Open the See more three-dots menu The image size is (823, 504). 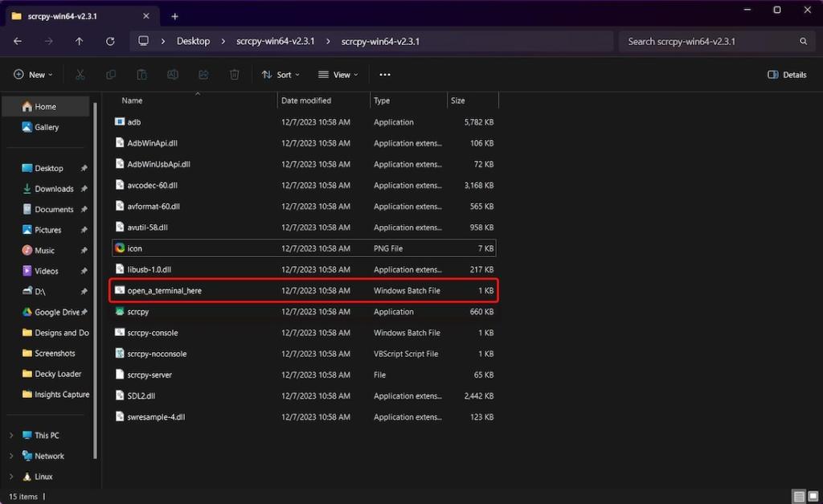tap(384, 75)
